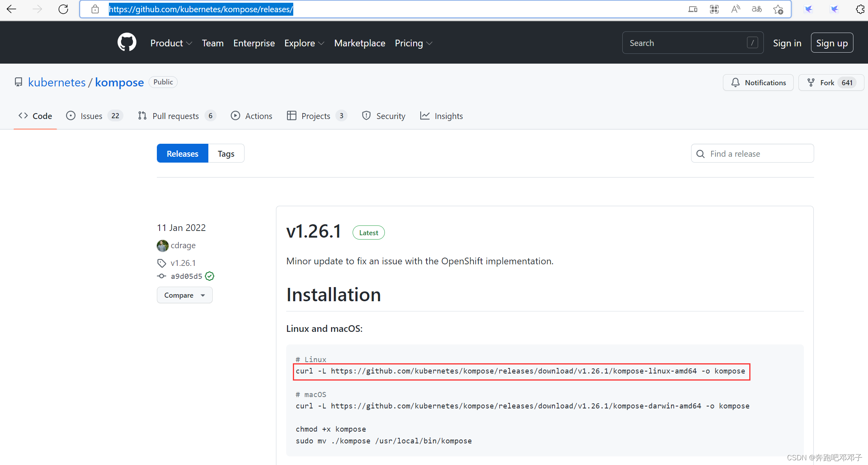Open the kubernetes organization link
868x465 pixels.
57,82
